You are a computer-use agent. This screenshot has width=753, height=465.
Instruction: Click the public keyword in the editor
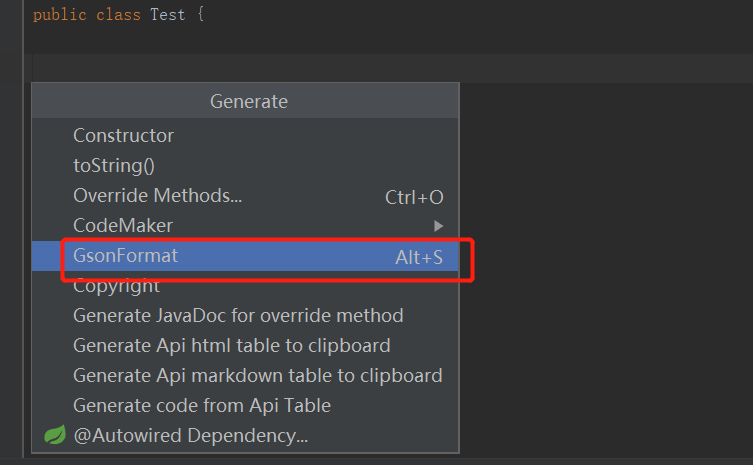coord(59,15)
